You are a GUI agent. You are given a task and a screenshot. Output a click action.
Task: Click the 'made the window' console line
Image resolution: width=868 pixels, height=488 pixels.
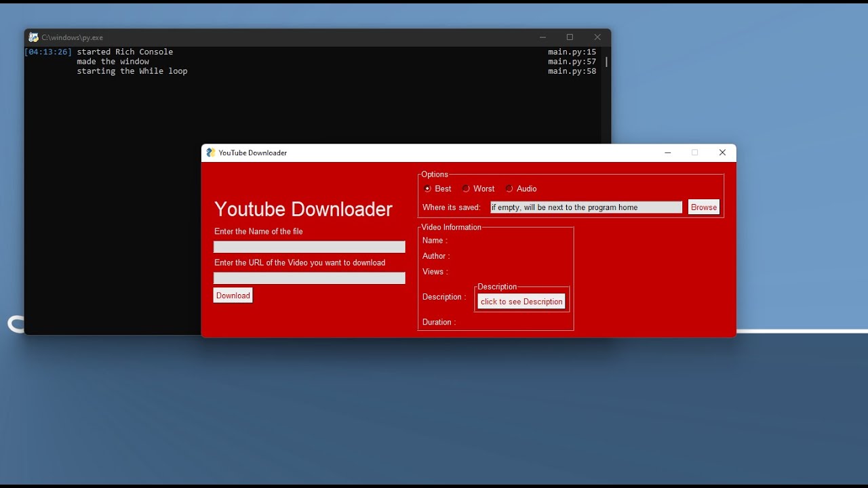coord(113,61)
